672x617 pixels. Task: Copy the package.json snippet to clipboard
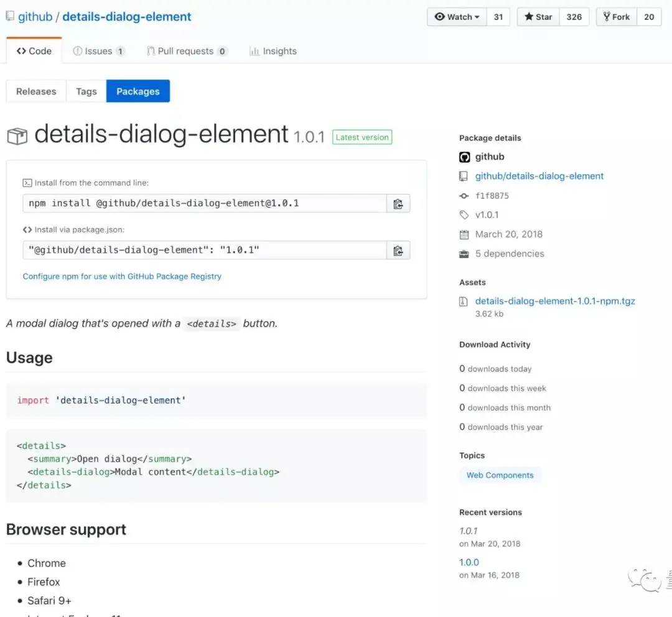click(398, 250)
